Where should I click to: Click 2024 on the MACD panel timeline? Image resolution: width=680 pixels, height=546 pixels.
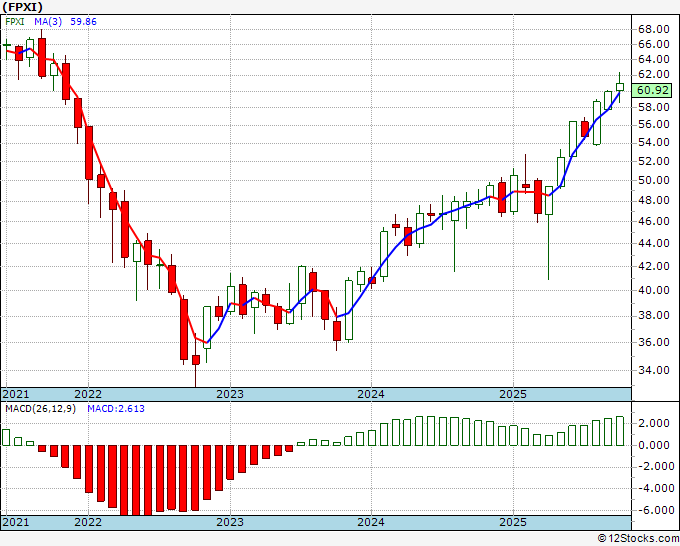tap(371, 522)
